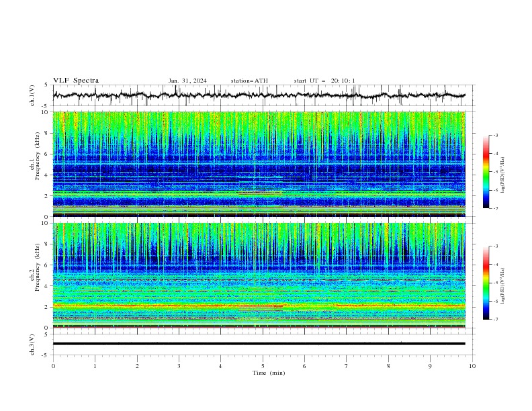
Task: Click tick label "6" on the Time axis
Action: pyautogui.click(x=304, y=366)
